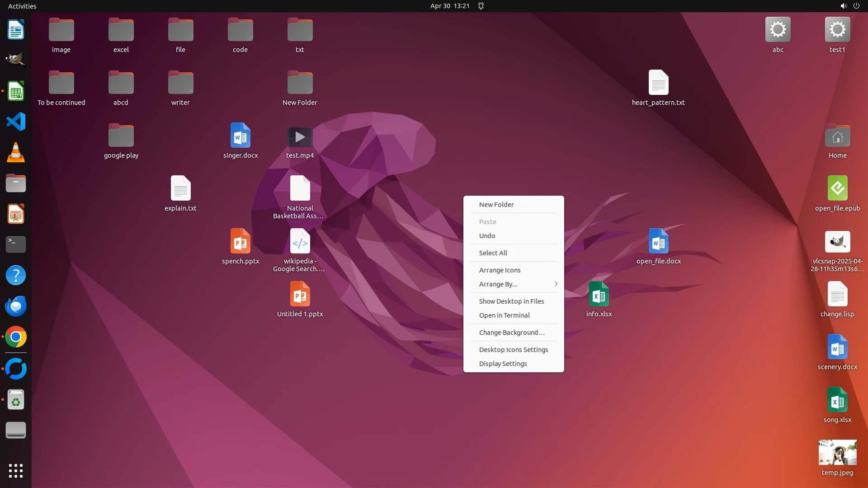Click the Google Chrome dock icon
The image size is (868, 488).
tap(16, 337)
